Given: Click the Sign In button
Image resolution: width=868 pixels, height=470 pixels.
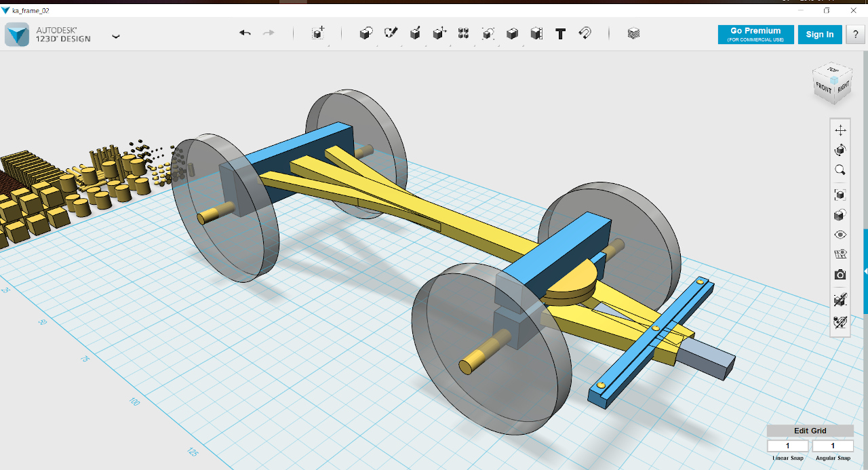Looking at the screenshot, I should click(820, 35).
